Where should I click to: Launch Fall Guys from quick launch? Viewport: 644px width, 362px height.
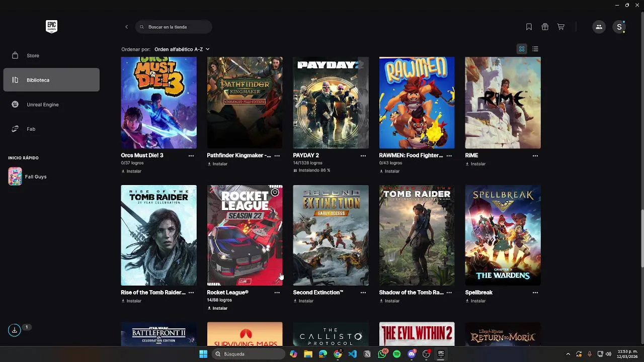[28, 176]
